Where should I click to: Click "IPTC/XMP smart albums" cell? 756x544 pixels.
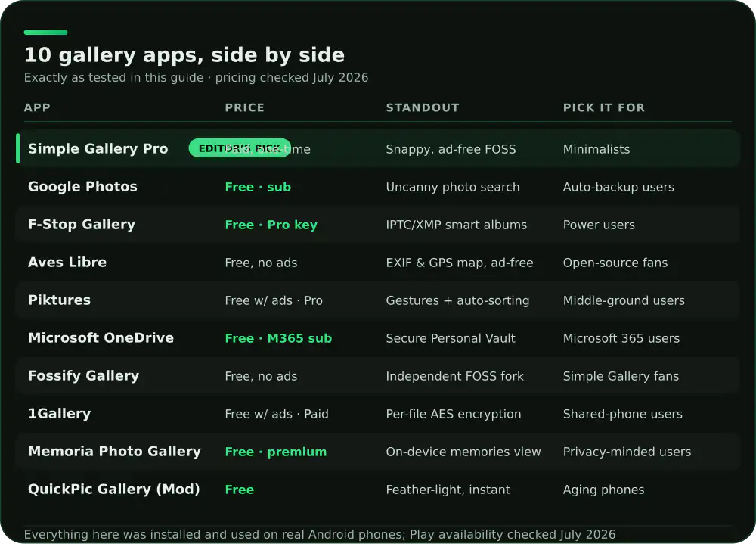pos(456,225)
